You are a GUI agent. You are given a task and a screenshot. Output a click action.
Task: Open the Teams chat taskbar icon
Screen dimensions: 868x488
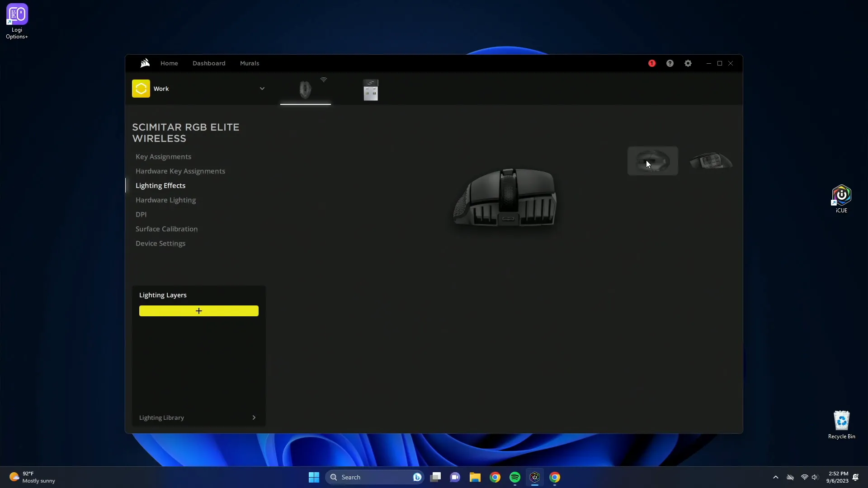(455, 477)
